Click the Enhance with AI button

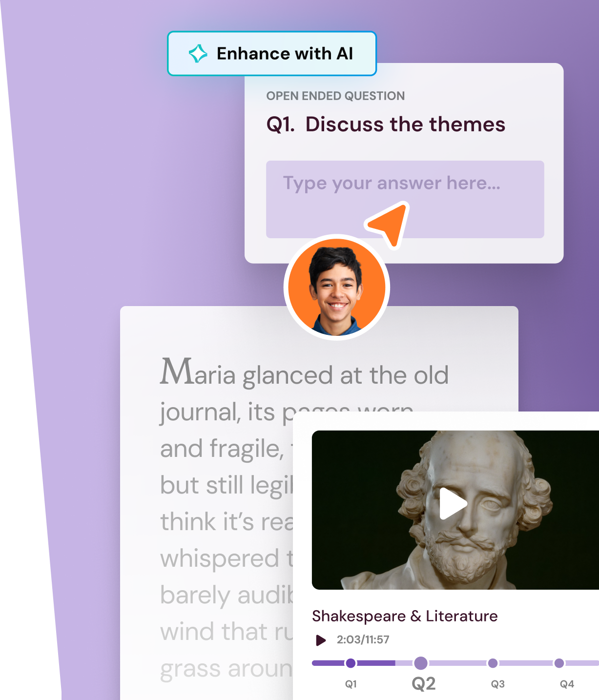click(x=272, y=54)
